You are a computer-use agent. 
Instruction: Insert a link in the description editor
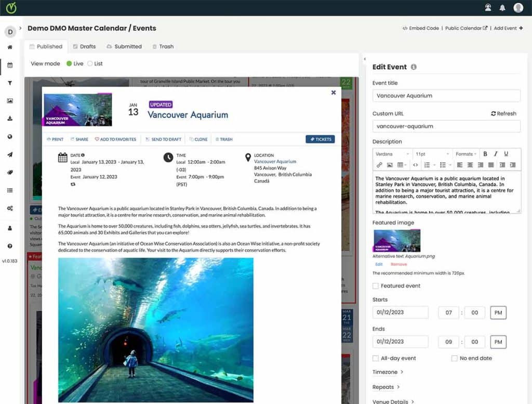pos(379,165)
